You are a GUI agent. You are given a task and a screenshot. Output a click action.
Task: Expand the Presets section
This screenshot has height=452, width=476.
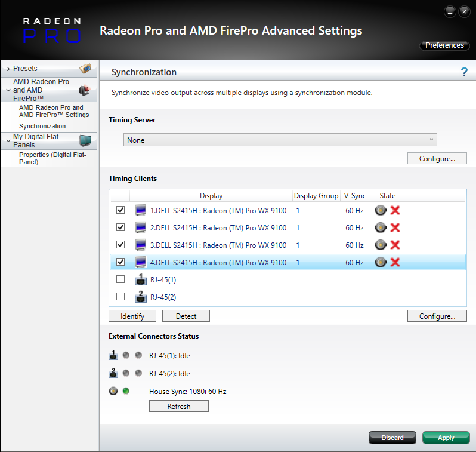coord(8,69)
